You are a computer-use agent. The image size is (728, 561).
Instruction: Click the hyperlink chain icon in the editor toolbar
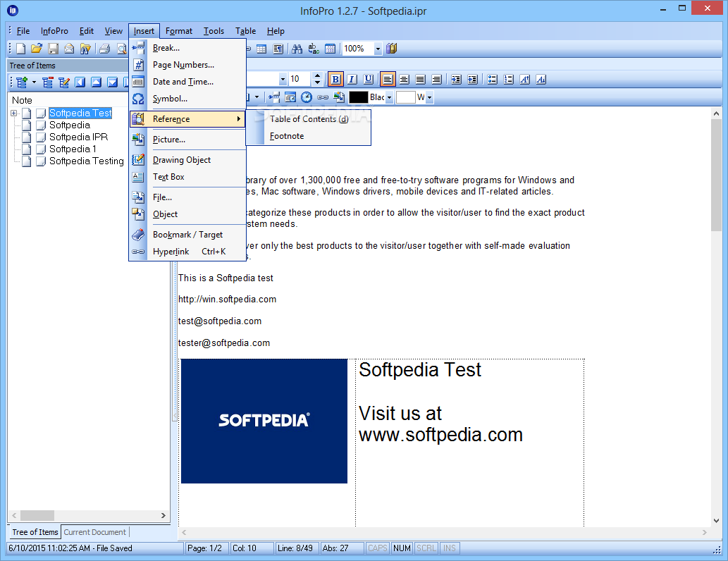(323, 97)
